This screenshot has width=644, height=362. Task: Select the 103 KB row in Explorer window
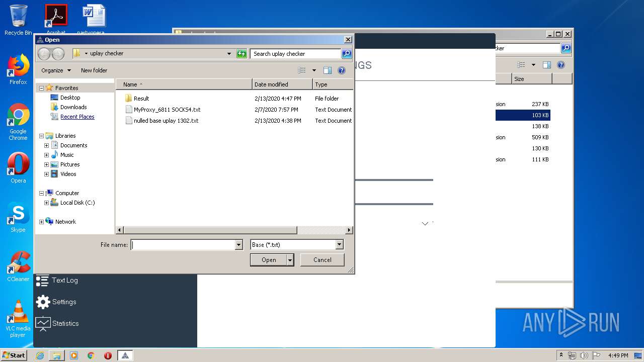click(523, 116)
